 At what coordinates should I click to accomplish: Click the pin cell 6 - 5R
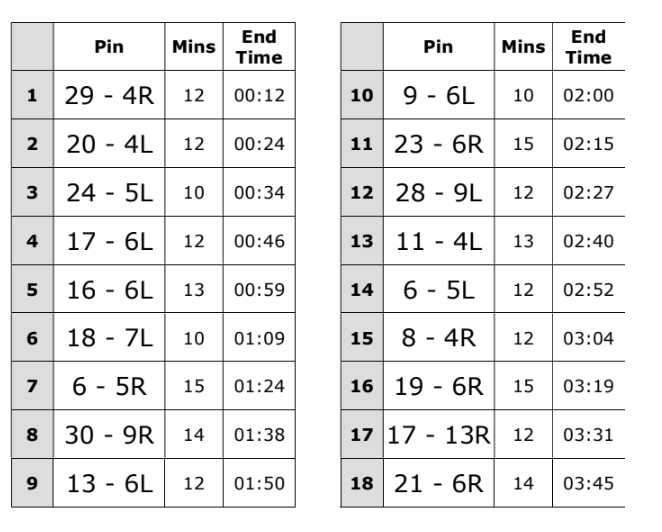pyautogui.click(x=106, y=386)
